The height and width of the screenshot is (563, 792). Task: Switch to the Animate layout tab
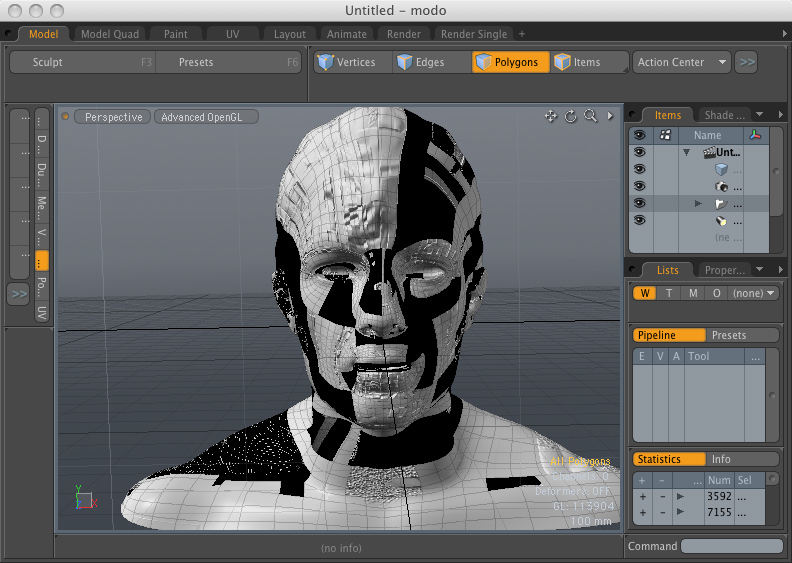click(346, 34)
